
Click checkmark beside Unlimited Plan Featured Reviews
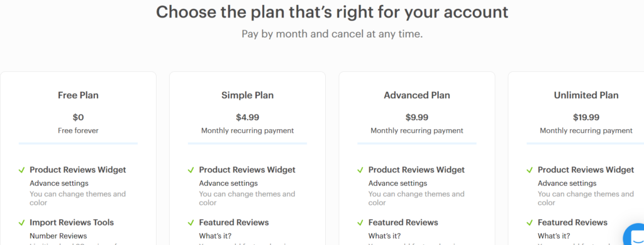point(530,223)
